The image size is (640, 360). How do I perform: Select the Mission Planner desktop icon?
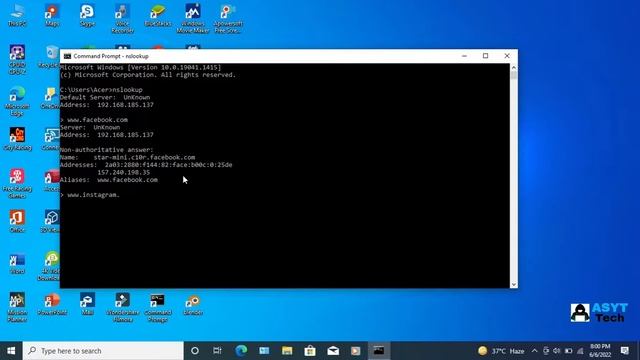click(x=17, y=307)
